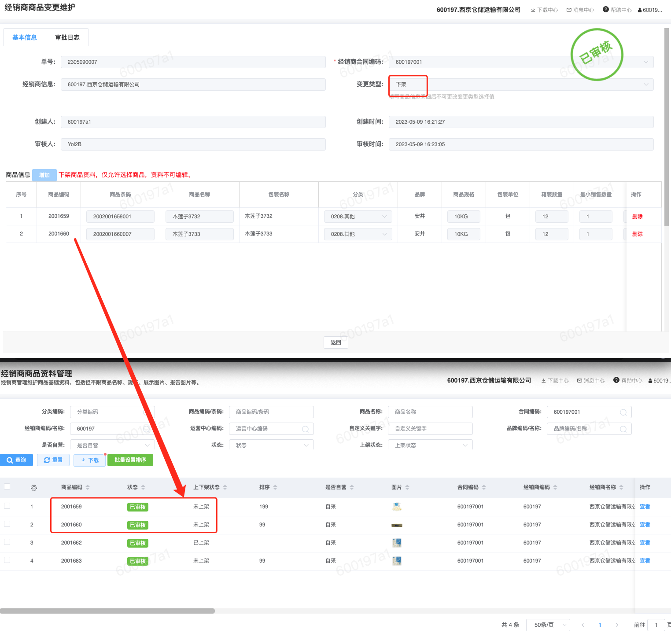Click search icon in 合同编码 filter field
Screen dimensions: 671x644
click(x=623, y=412)
